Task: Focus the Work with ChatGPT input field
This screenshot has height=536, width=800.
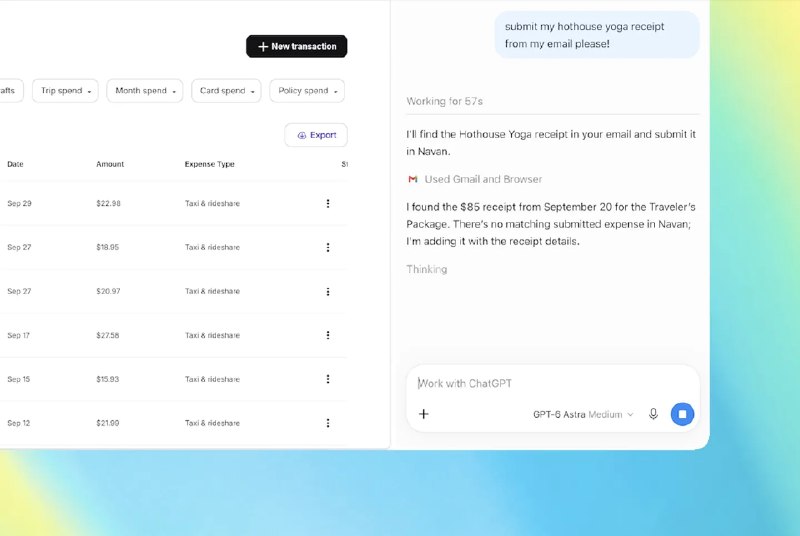Action: click(553, 384)
